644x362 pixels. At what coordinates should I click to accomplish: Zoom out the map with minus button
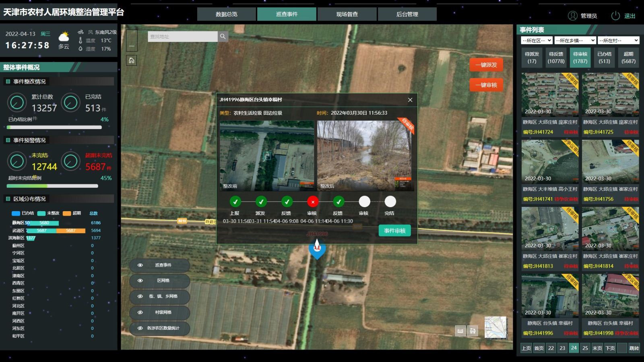(x=131, y=46)
